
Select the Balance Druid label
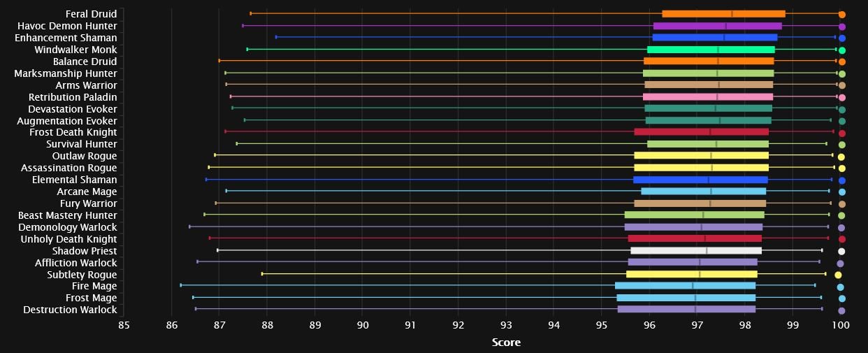[87, 62]
